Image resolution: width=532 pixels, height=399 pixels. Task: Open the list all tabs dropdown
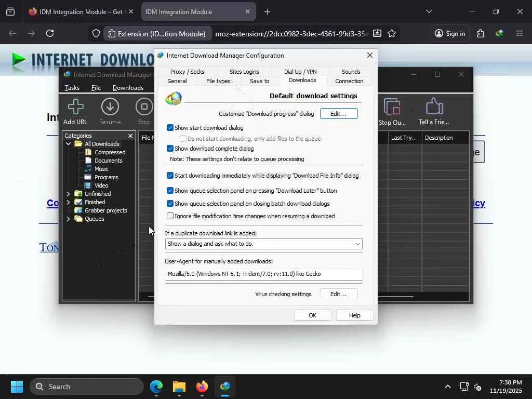coord(429,11)
